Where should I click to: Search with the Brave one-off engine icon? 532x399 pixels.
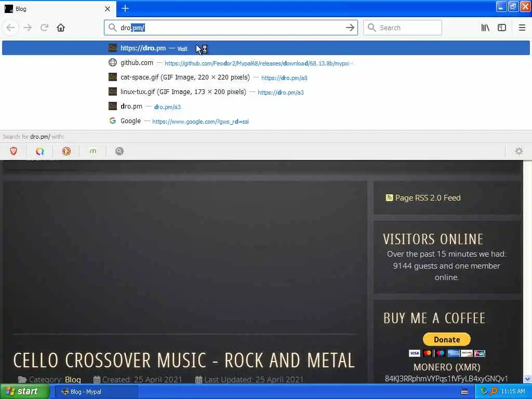point(13,151)
